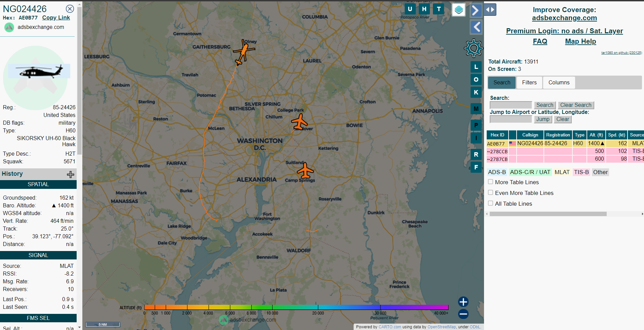This screenshot has height=330, width=644.
Task: Select the aircraft icon near College Park
Action: tap(299, 122)
